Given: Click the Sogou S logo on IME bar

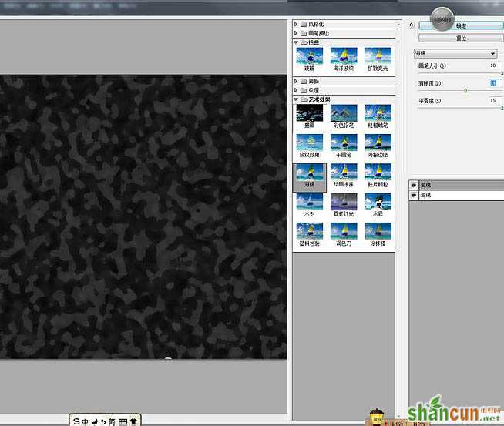Looking at the screenshot, I should pos(76,421).
